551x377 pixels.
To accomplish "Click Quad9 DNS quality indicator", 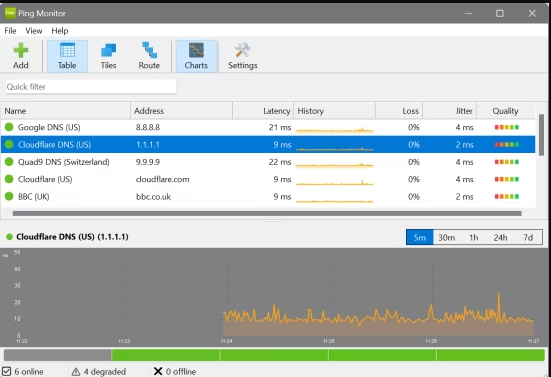I will [507, 162].
